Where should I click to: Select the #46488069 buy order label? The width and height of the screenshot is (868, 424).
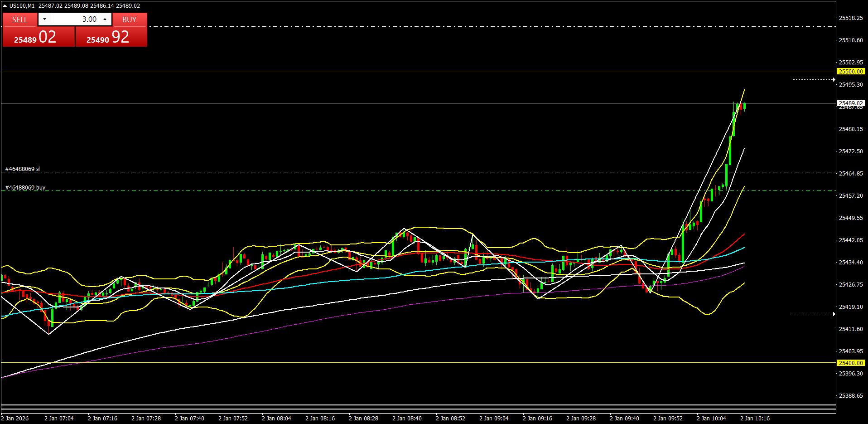[25, 188]
